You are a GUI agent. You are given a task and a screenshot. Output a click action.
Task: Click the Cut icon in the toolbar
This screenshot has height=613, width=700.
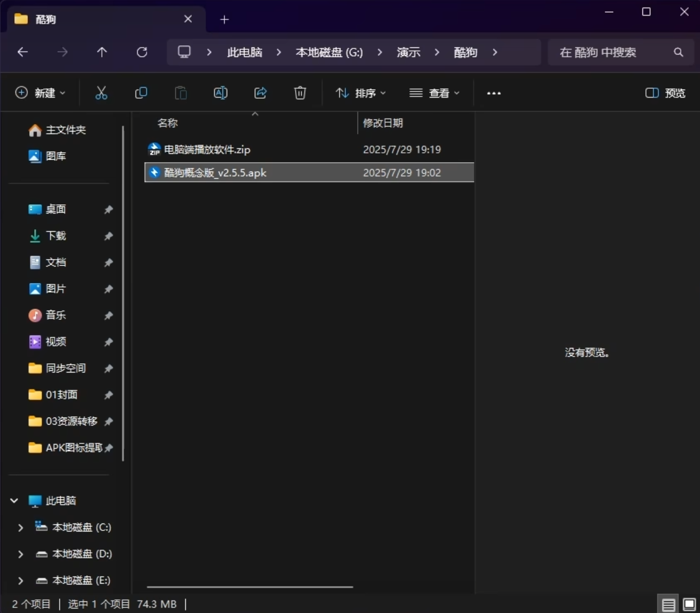101,93
